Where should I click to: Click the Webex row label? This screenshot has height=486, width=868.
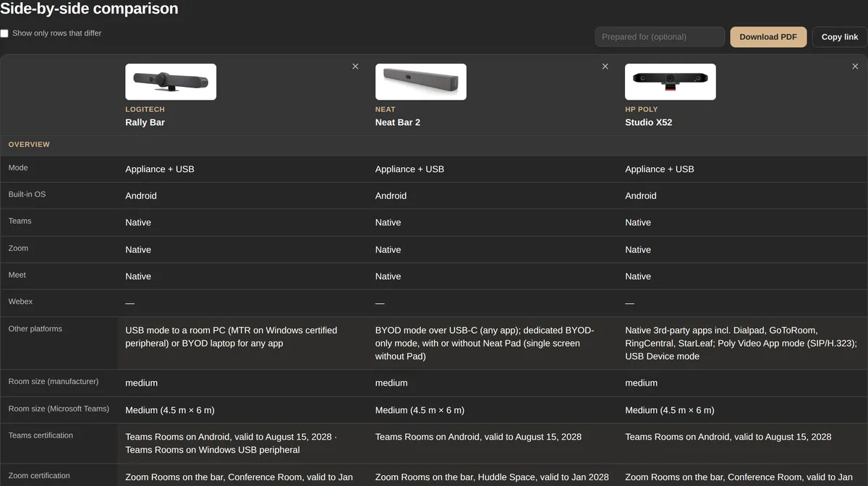[x=20, y=302]
